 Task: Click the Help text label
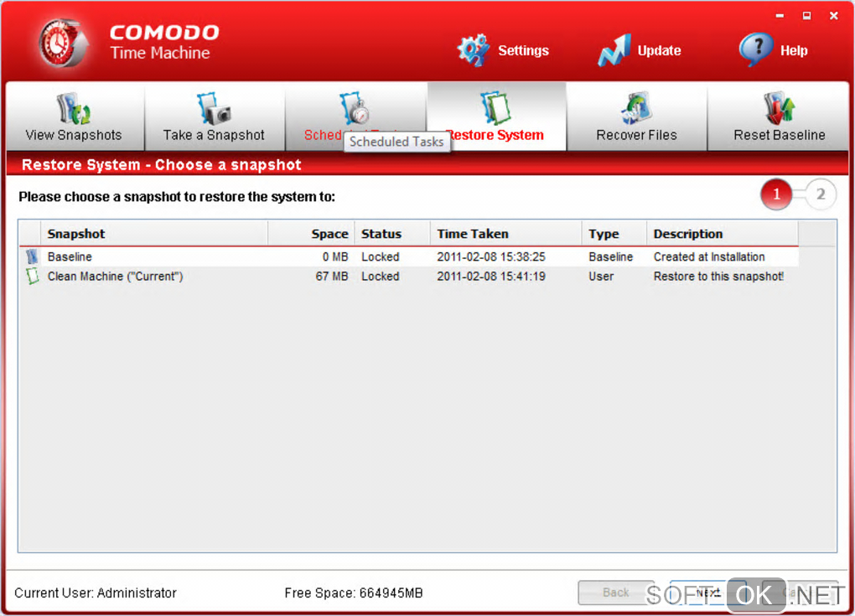[794, 50]
